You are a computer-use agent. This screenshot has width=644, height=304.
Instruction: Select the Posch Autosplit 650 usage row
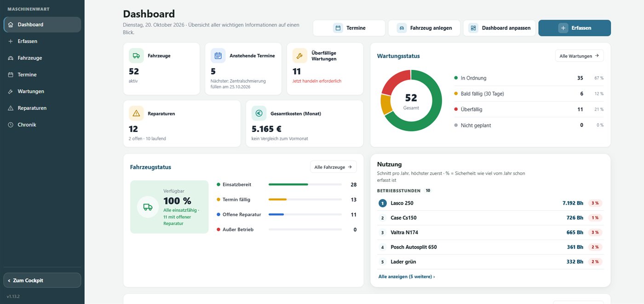point(490,247)
